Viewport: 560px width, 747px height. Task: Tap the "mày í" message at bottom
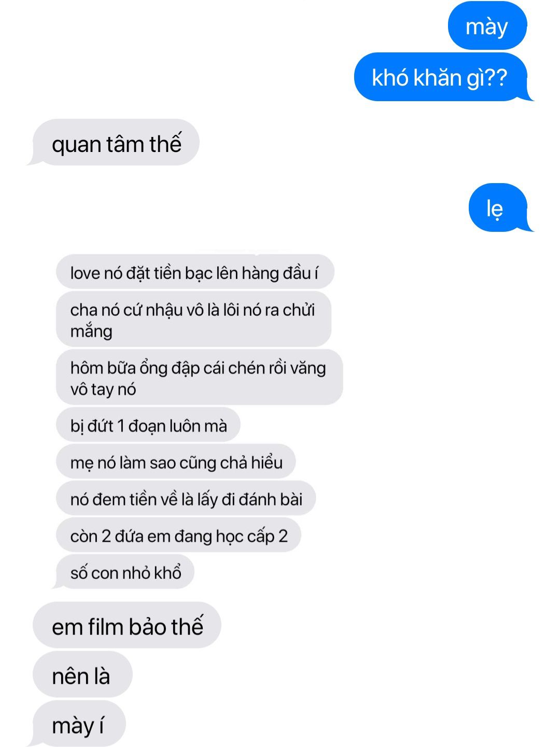tap(78, 724)
